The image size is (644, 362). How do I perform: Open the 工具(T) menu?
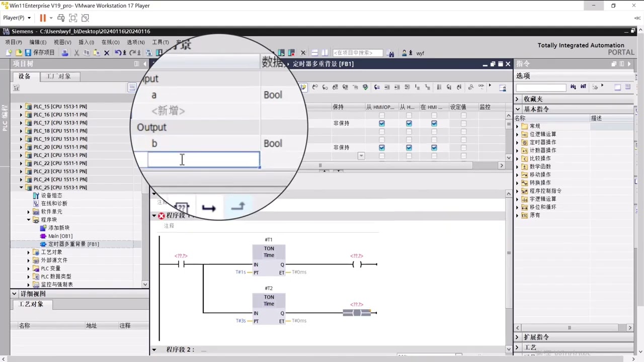pos(160,42)
